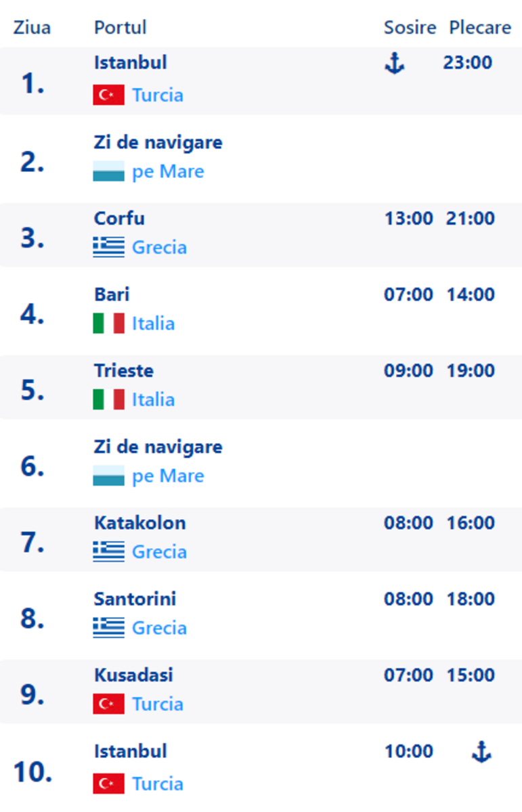
Task: Open the Italia link under Bari
Action: click(153, 323)
